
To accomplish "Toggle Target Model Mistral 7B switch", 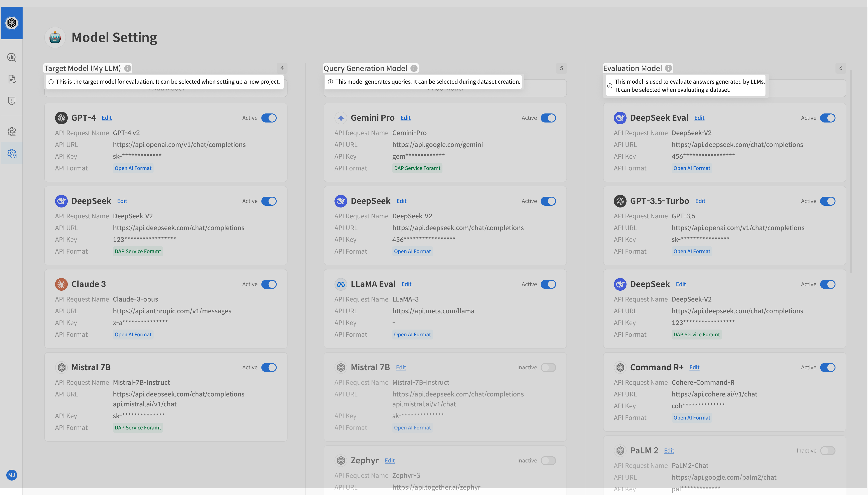I will click(269, 368).
